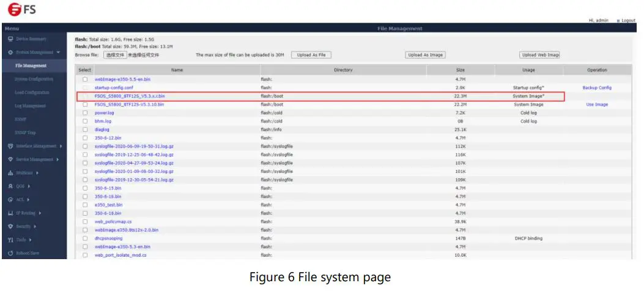Expand the IP Routing submenu arrow
This screenshot has height=291, width=644.
click(39, 213)
